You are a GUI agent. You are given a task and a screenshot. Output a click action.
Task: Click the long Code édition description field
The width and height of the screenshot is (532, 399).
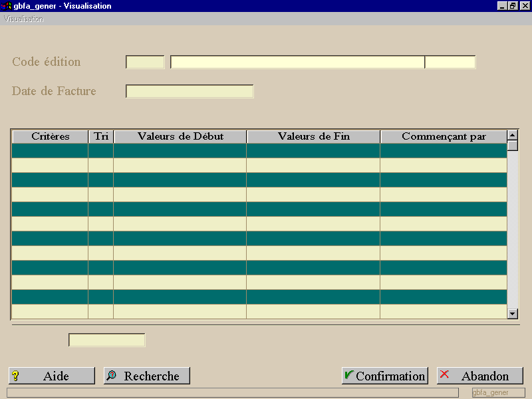coord(297,62)
